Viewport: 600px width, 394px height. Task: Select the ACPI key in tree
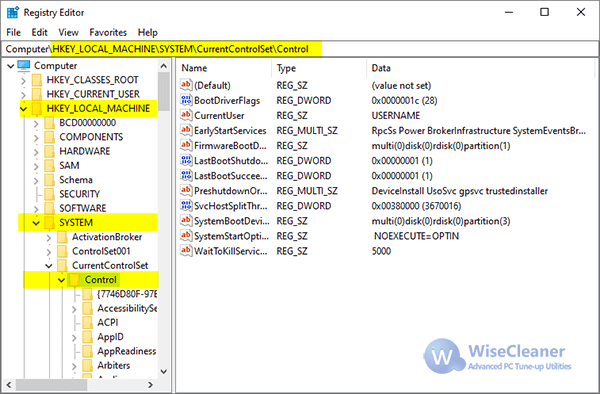coord(108,322)
